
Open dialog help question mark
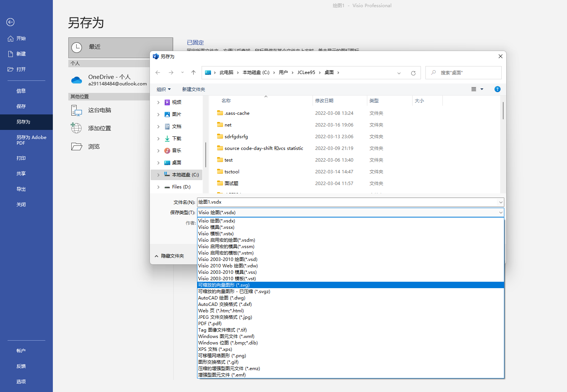click(498, 89)
